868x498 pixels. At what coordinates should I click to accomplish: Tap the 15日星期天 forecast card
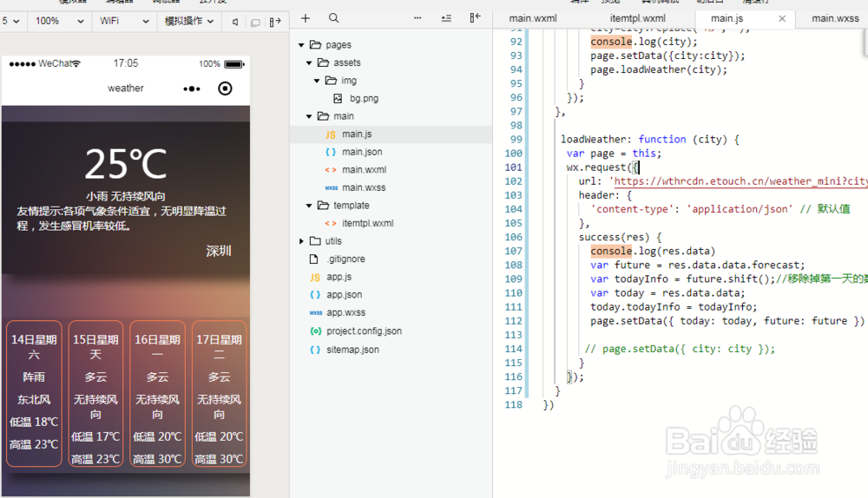95,393
